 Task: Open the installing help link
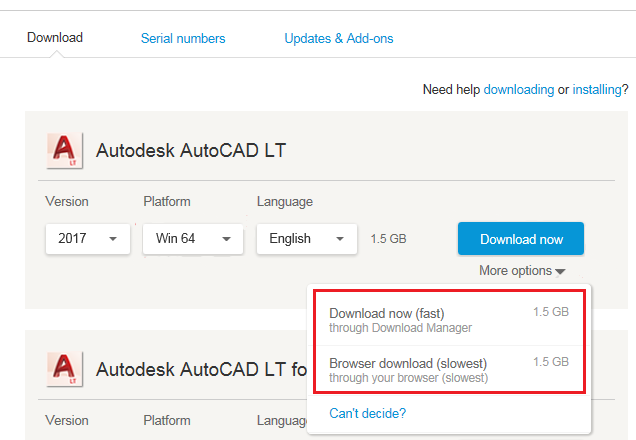(597, 89)
